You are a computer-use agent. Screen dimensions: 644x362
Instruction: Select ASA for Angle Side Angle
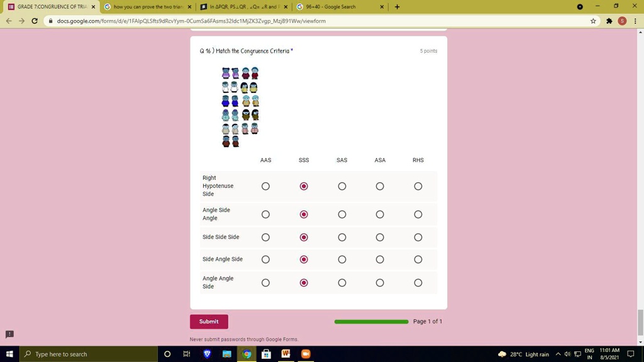[380, 214]
